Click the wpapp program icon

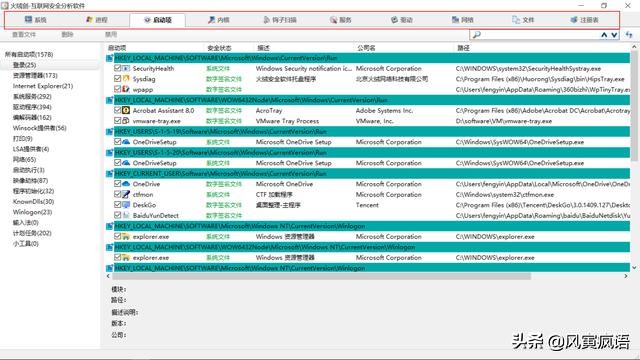click(126, 89)
